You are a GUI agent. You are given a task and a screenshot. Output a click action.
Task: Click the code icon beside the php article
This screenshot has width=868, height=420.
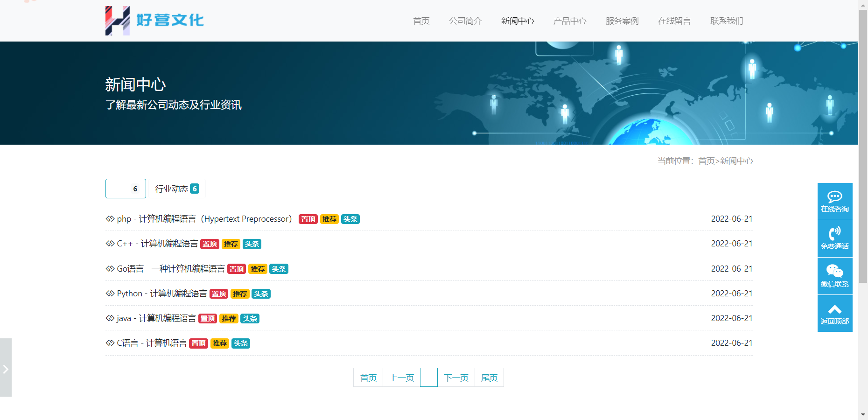[x=110, y=219]
